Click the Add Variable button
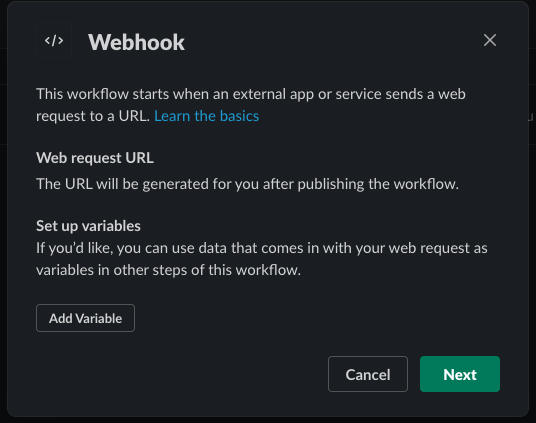Screen dimensions: 536x423 point(85,318)
